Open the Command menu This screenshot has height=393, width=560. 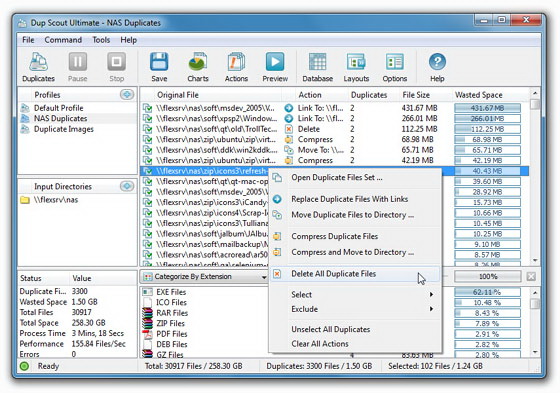[x=63, y=40]
